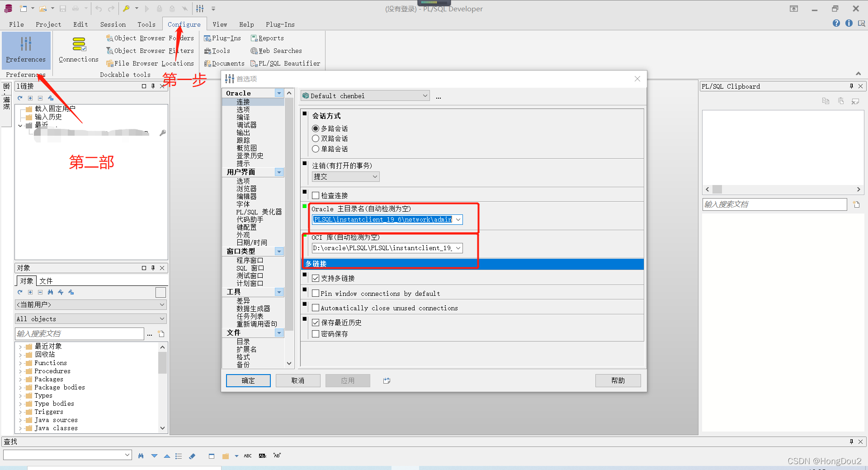Click the Log on key icon in toolbar
This screenshot has height=470, width=868.
pyautogui.click(x=127, y=9)
